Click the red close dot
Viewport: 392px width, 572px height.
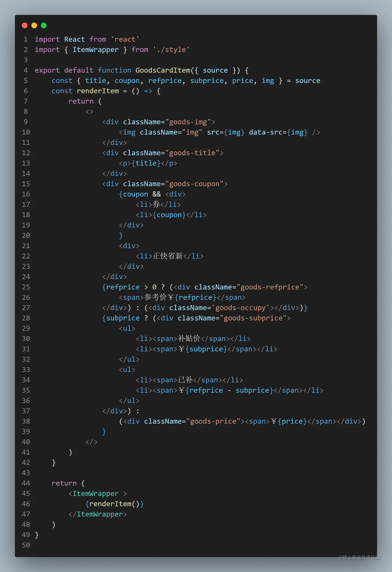click(25, 25)
